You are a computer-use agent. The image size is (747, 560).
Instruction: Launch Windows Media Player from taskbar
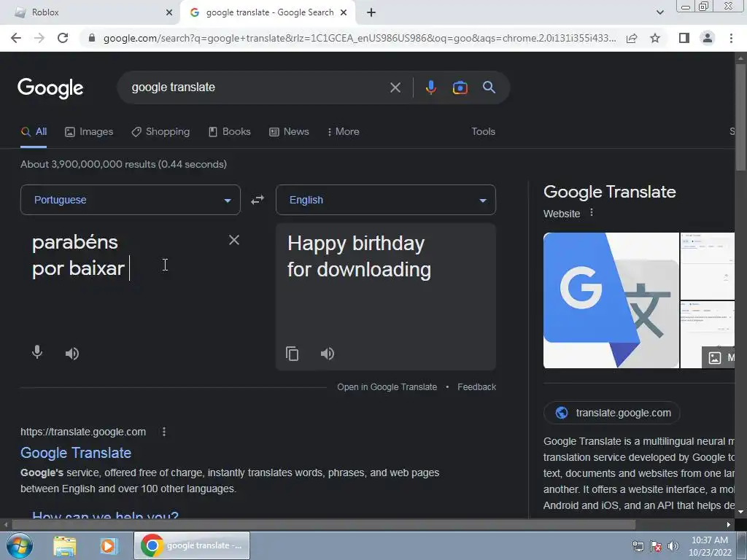(108, 545)
